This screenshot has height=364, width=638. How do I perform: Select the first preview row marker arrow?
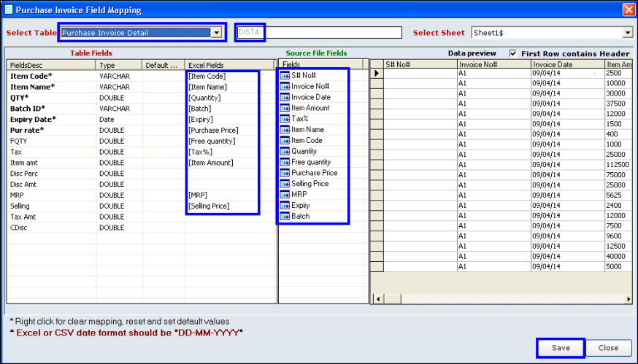(377, 73)
